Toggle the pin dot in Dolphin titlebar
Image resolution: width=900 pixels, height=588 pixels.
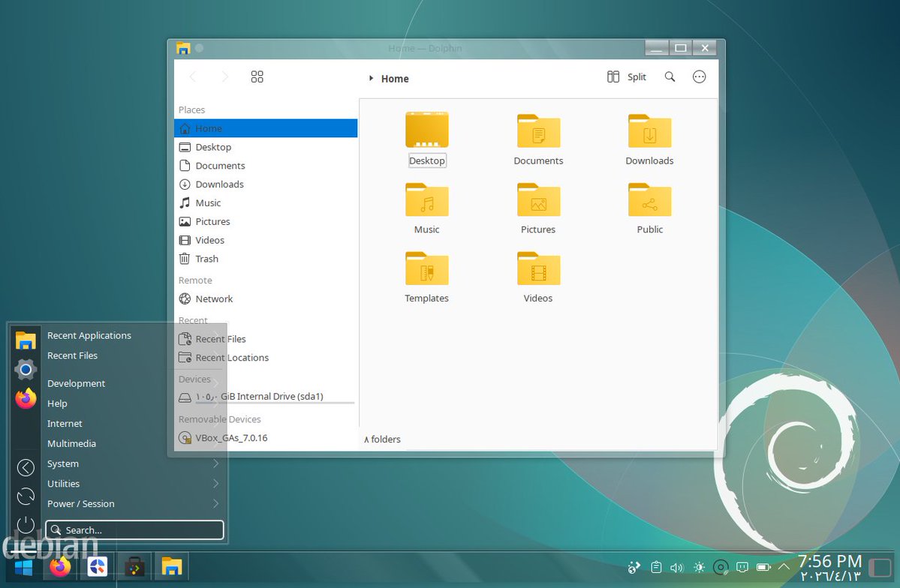point(199,48)
